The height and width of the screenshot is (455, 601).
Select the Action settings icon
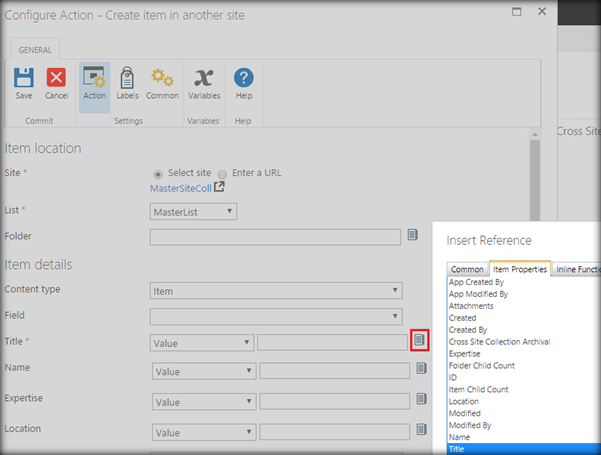tap(94, 77)
